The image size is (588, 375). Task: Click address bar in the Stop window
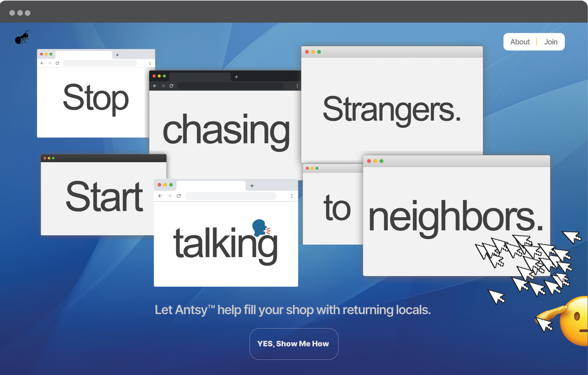coord(100,63)
